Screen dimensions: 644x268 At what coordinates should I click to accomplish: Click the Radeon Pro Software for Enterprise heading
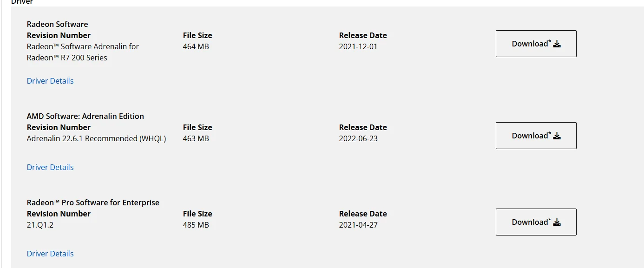[x=93, y=203]
